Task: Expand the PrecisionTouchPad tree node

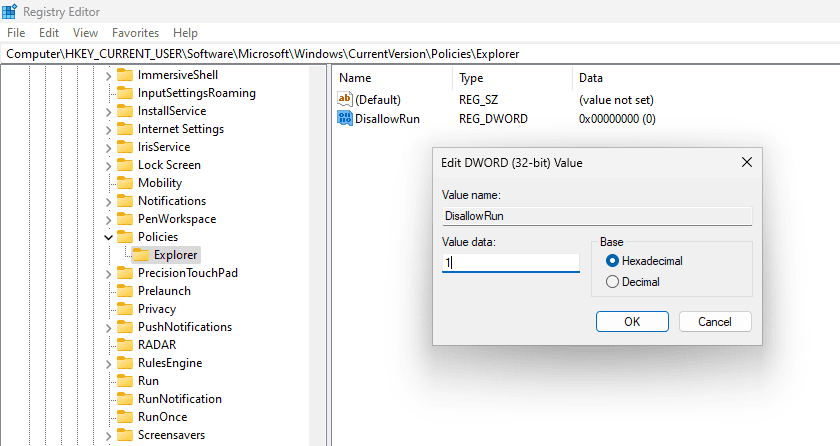Action: [108, 273]
